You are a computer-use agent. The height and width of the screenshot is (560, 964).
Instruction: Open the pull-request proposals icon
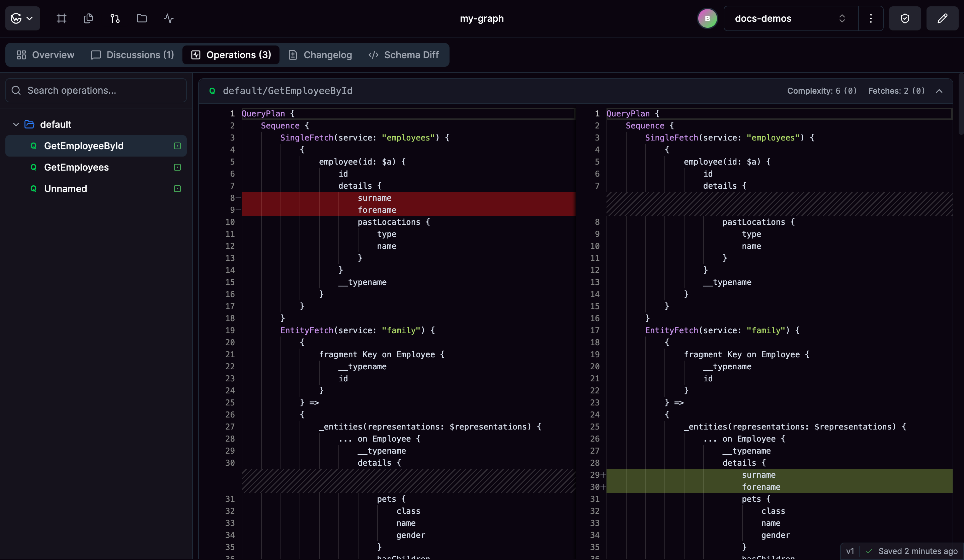pos(115,18)
